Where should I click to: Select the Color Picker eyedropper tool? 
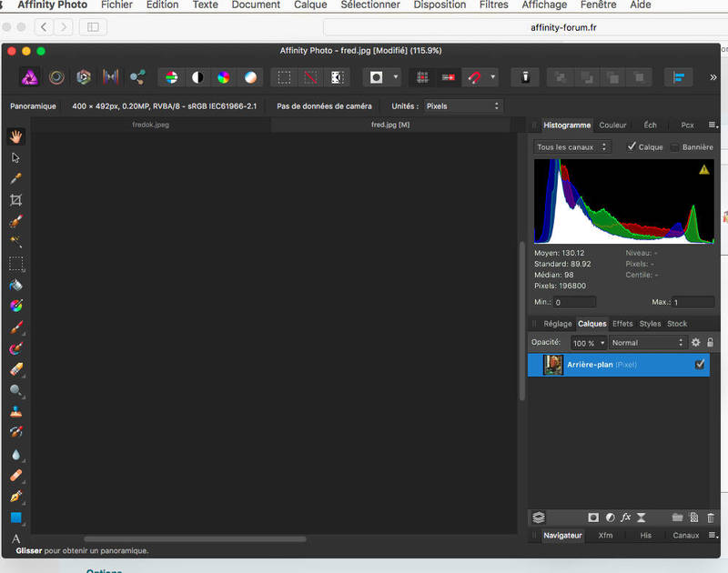[15, 178]
